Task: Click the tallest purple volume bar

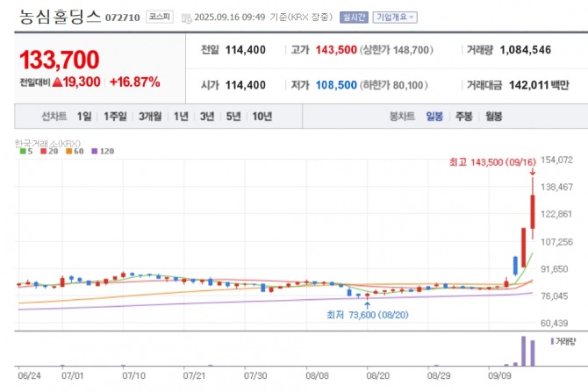Action: (524, 351)
